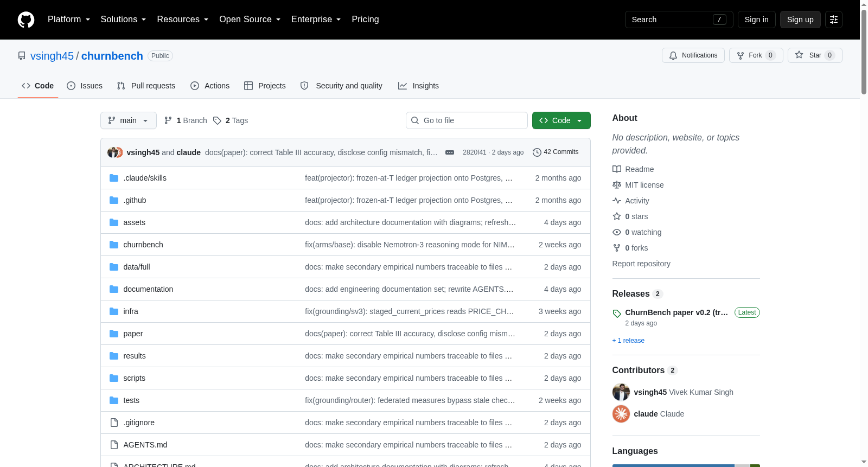
Task: Open the Projects tab
Action: (x=265, y=86)
